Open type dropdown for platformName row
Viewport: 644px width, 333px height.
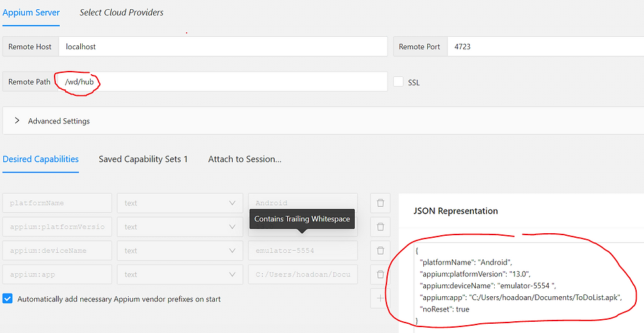pyautogui.click(x=180, y=203)
